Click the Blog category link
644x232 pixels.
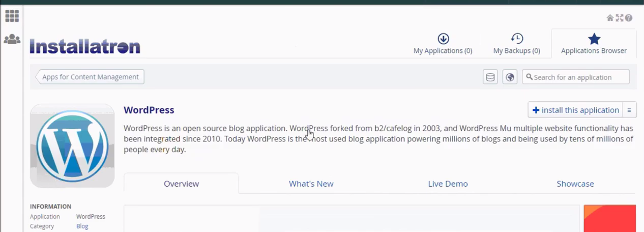coord(82,226)
